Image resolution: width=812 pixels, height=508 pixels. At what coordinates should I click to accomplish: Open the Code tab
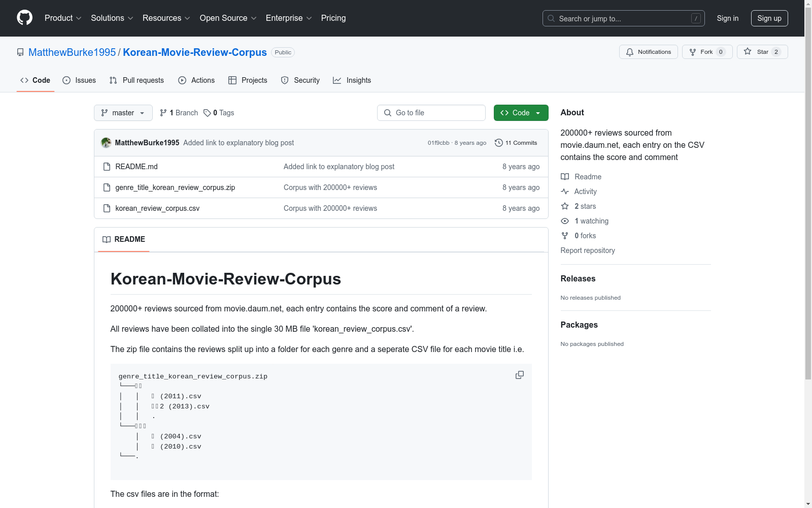36,80
